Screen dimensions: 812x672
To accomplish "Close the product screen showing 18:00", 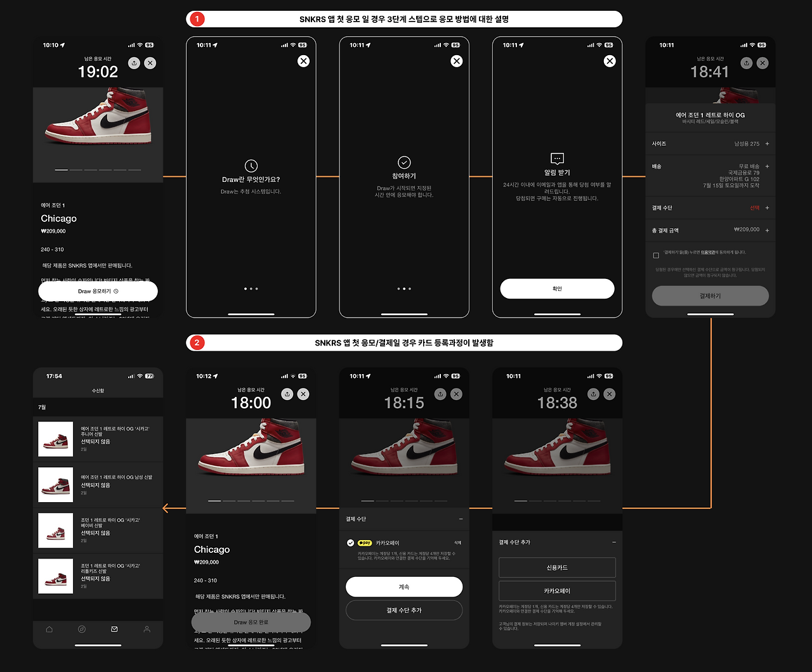I will (303, 394).
